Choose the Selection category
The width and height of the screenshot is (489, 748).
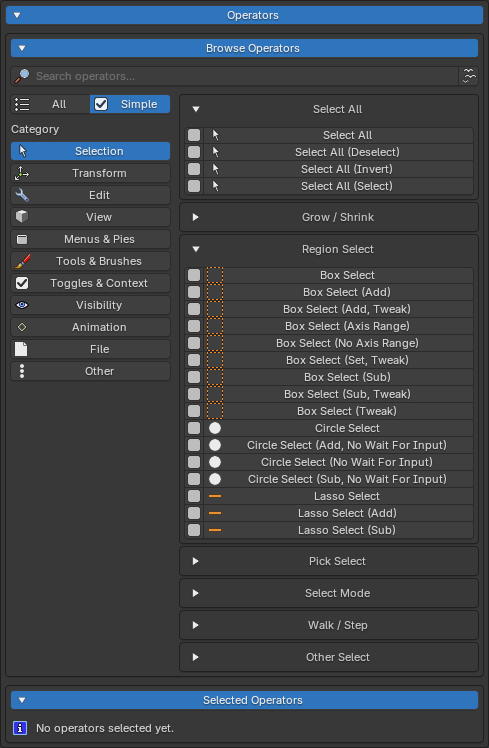[x=91, y=151]
